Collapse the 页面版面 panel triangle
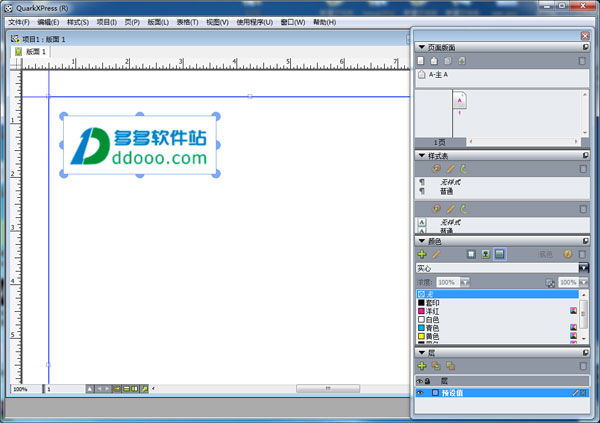This screenshot has height=423, width=600. [x=422, y=47]
